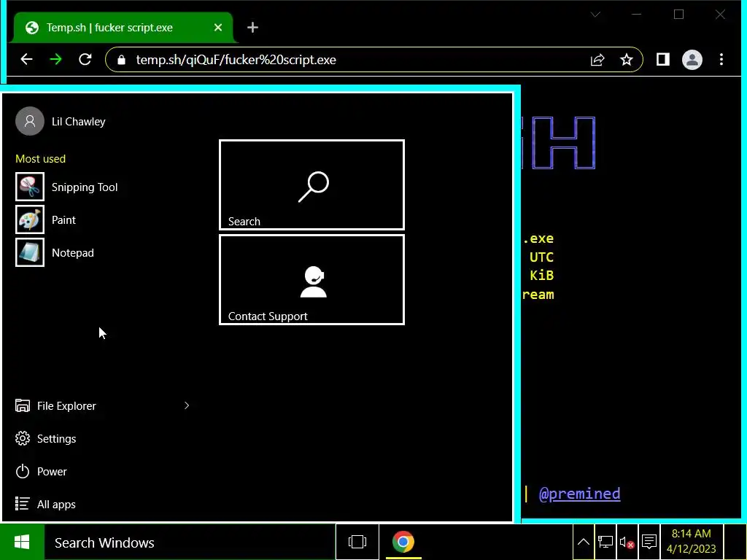Click the Lil Chawley user avatar
This screenshot has width=747, height=560.
tap(29, 122)
